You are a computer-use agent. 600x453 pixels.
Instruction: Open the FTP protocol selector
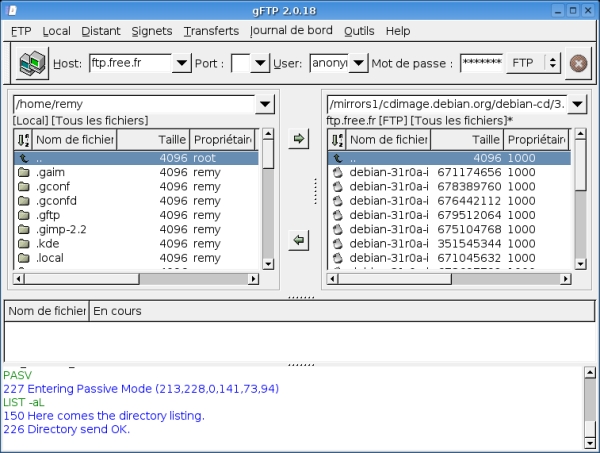(x=534, y=63)
